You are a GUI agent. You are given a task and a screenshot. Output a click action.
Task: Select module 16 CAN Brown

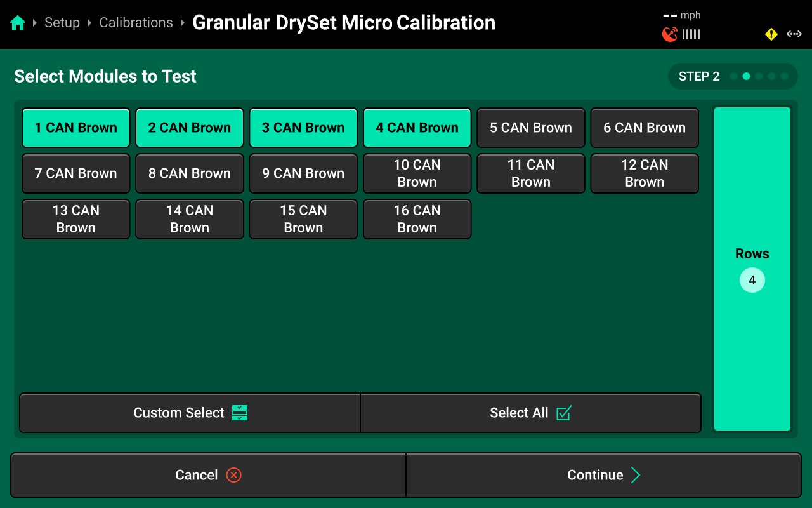pyautogui.click(x=417, y=219)
